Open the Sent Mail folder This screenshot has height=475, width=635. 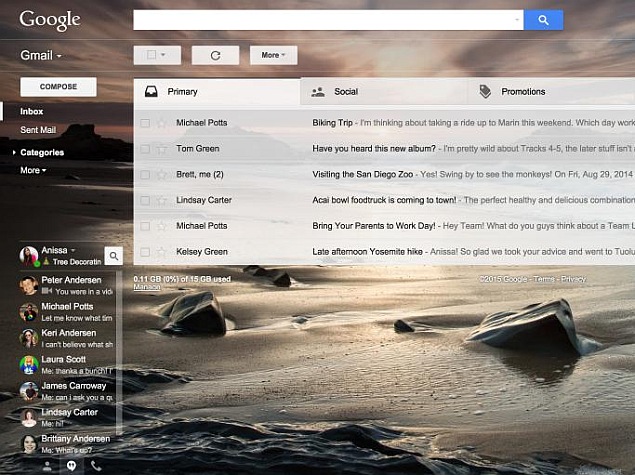38,130
